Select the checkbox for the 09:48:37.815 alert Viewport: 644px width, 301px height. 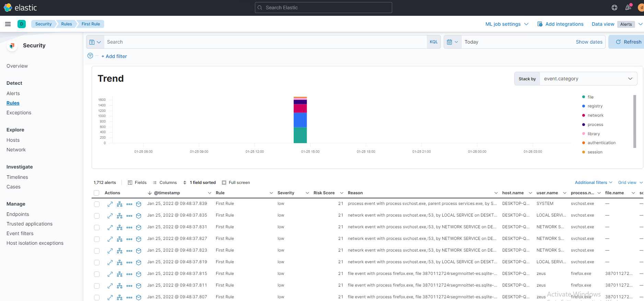97,274
